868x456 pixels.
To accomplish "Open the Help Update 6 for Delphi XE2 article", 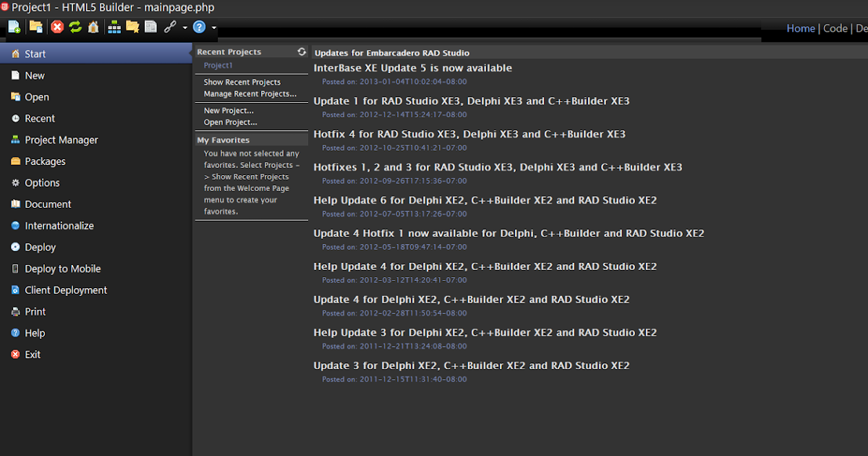I will pyautogui.click(x=485, y=200).
